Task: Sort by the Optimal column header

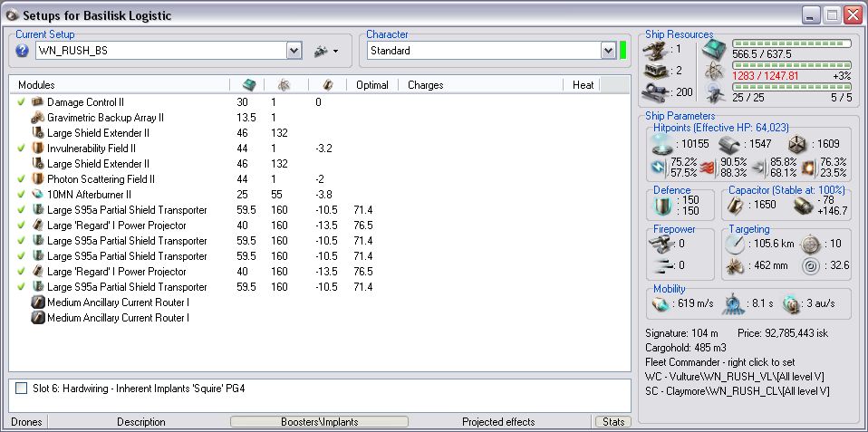Action: (372, 85)
